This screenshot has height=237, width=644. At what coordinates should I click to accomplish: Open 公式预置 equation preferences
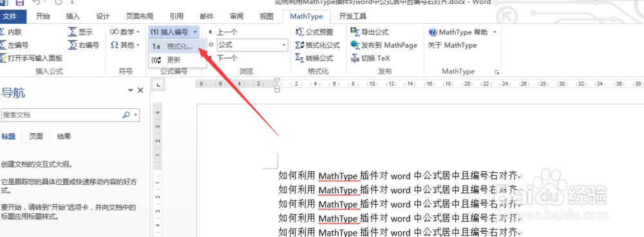pyautogui.click(x=315, y=32)
